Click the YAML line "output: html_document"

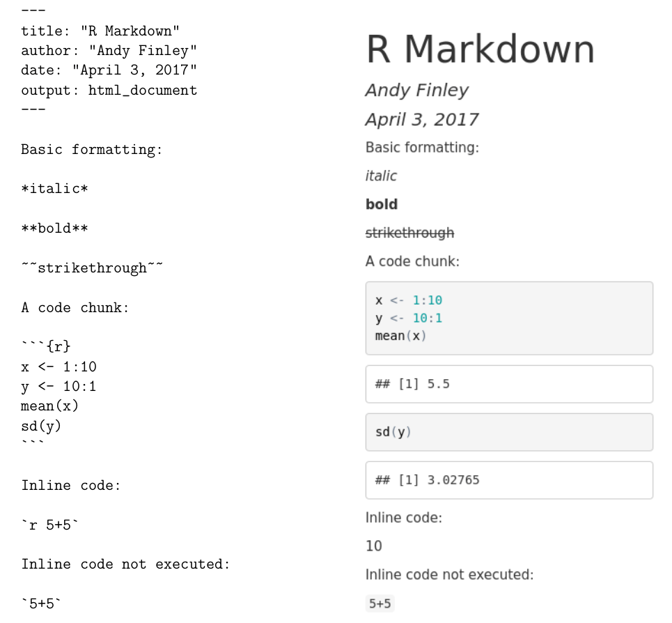click(109, 90)
